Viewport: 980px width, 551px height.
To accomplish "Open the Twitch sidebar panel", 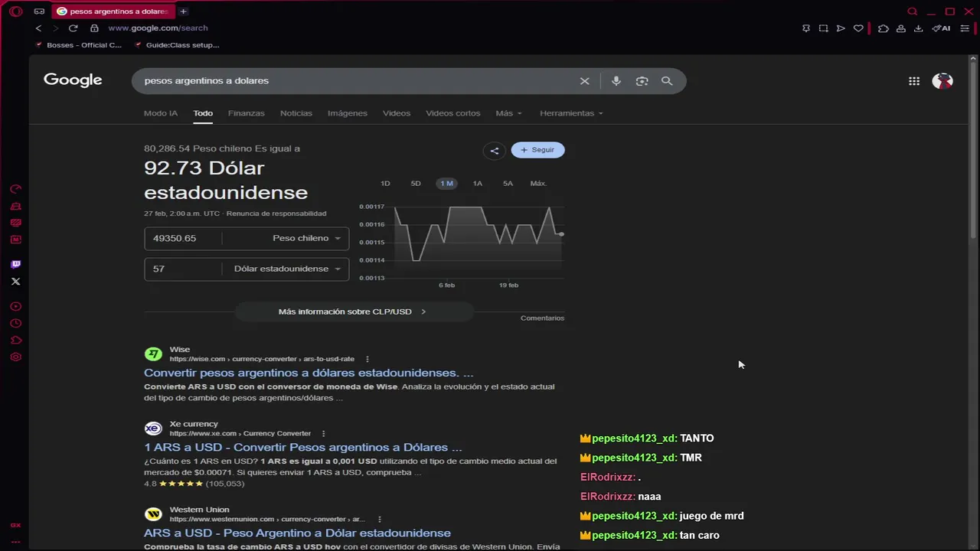I will 15,264.
